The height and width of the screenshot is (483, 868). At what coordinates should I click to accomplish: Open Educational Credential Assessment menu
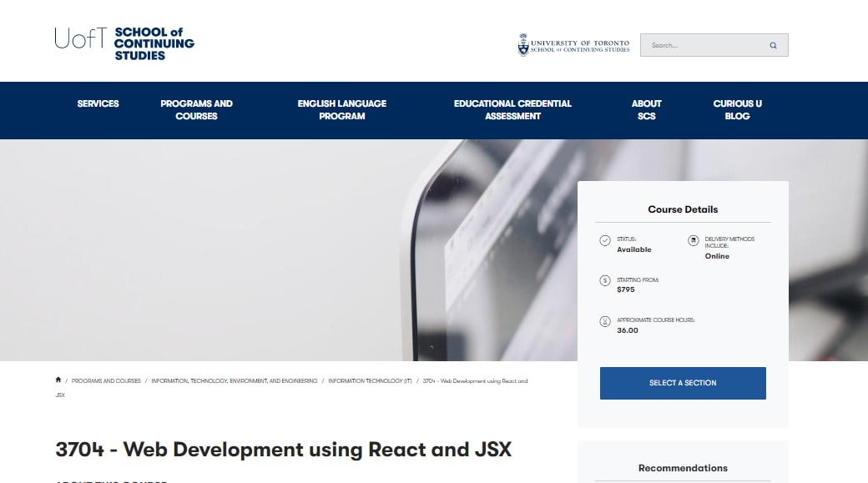[x=512, y=110]
